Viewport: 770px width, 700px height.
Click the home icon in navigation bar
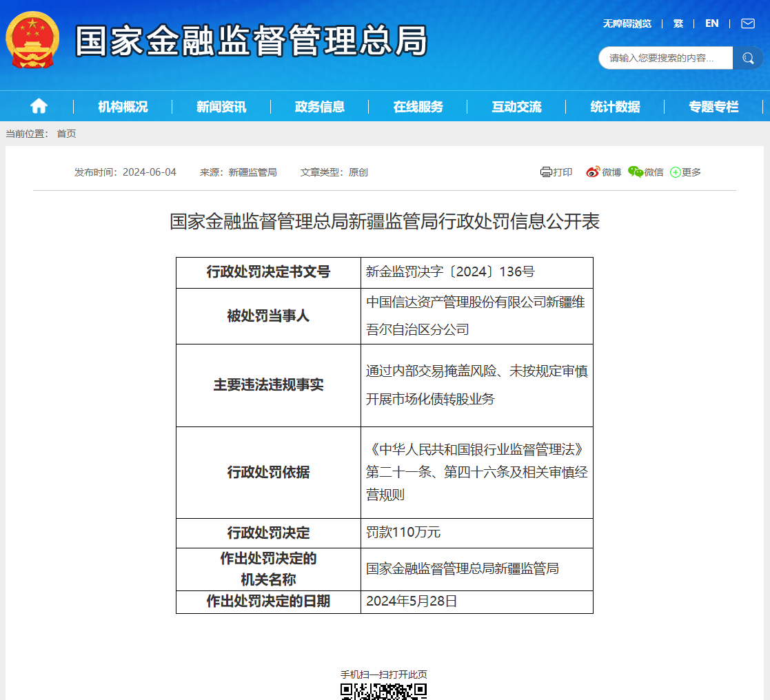pos(39,106)
